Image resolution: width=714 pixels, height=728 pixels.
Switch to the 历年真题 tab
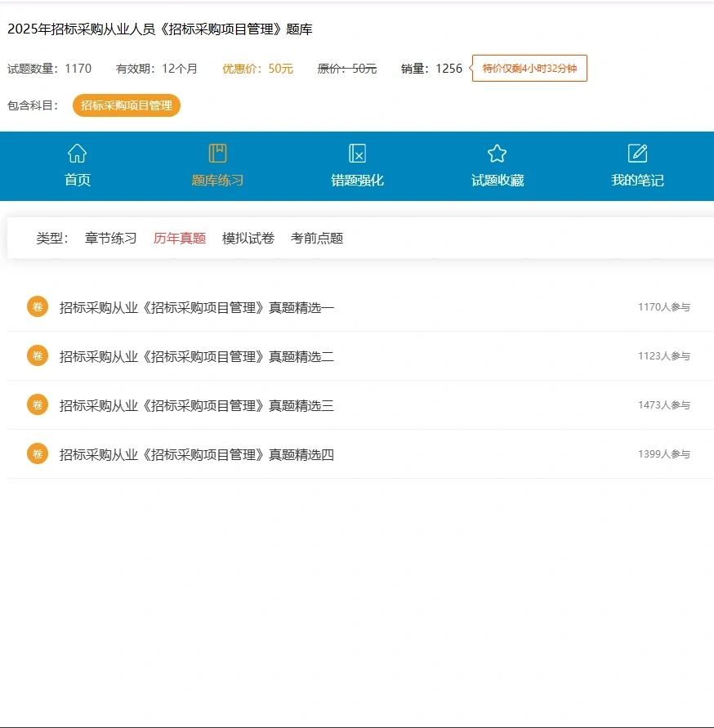tap(179, 238)
